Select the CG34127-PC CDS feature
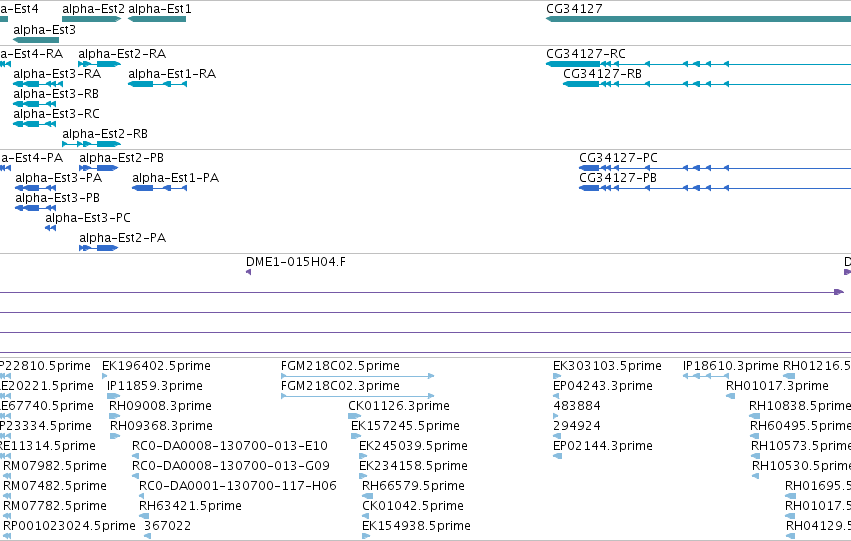The height and width of the screenshot is (541, 851). [715, 168]
